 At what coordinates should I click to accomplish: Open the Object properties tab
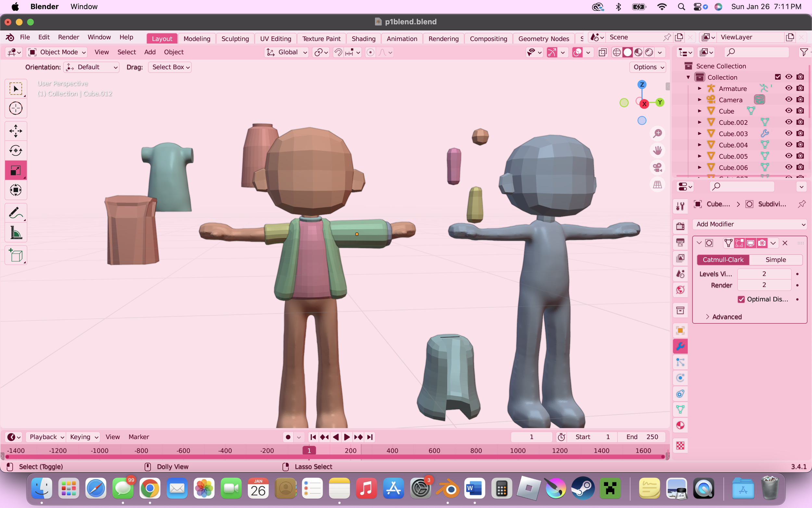[x=680, y=331]
